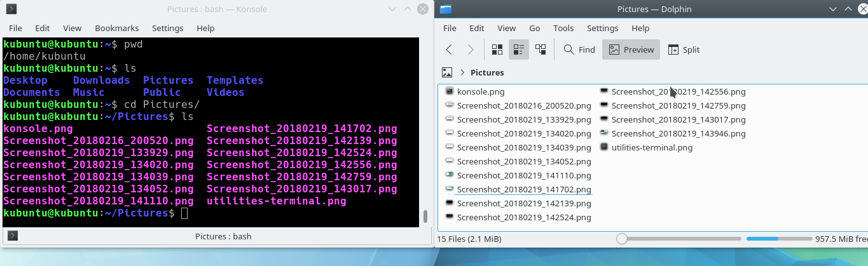Select Screenshot_20180216_200520.png file icon
This screenshot has width=868, height=266.
point(450,105)
